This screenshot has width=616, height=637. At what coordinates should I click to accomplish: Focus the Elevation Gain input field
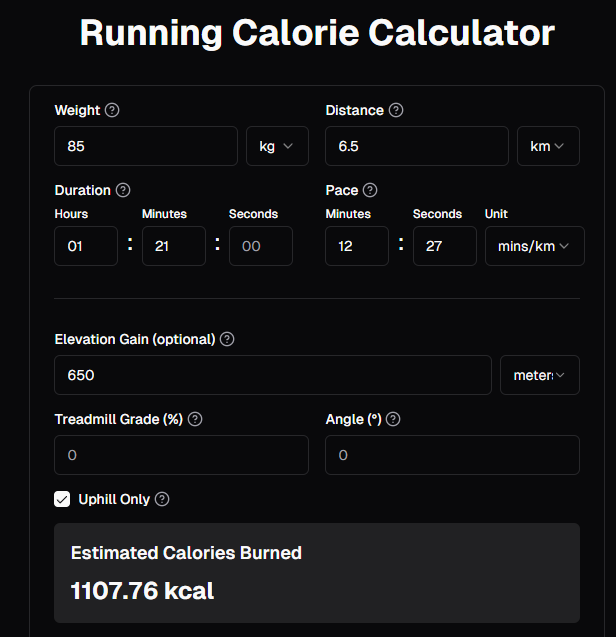tap(273, 375)
